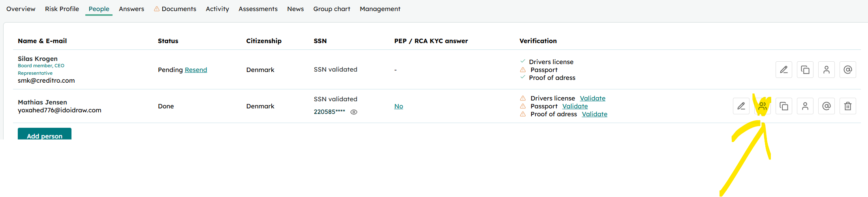Open the Assessments tab
The image size is (868, 197).
258,9
